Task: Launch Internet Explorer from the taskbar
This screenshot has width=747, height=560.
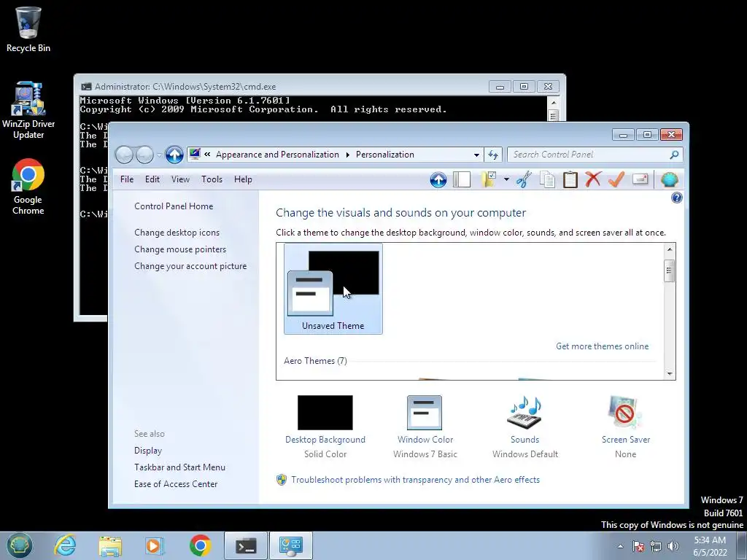Action: pos(65,545)
